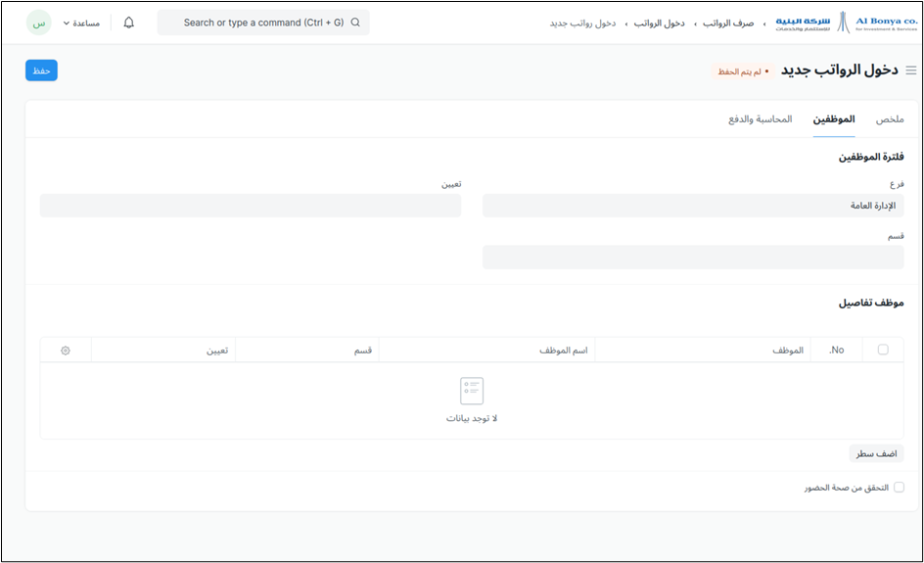This screenshot has height=563, width=924.
Task: Toggle the select-all rows checkbox
Action: (x=883, y=351)
